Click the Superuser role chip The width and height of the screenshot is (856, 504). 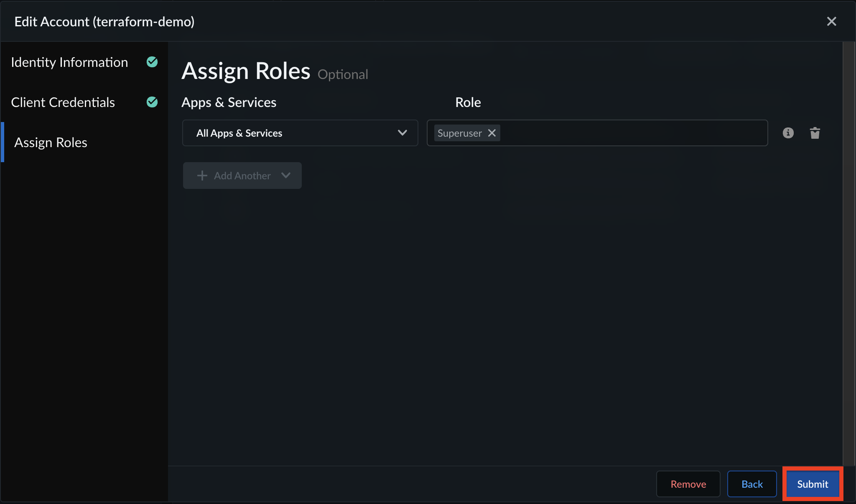click(459, 133)
